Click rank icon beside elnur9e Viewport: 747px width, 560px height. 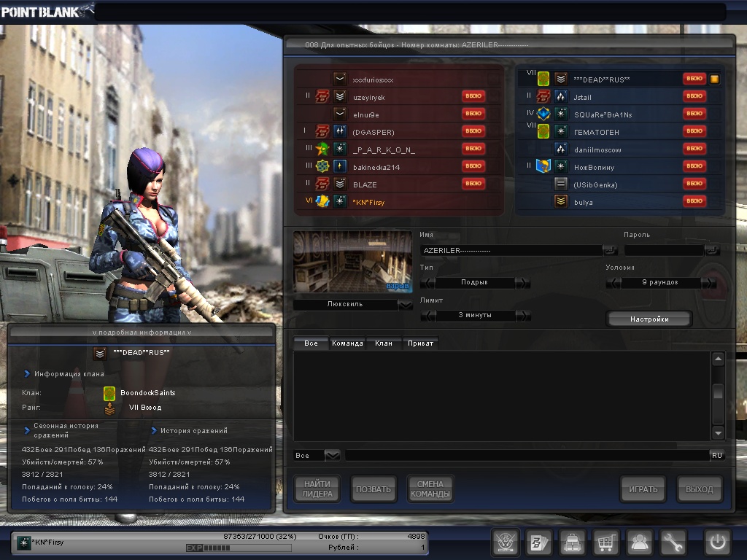[340, 114]
